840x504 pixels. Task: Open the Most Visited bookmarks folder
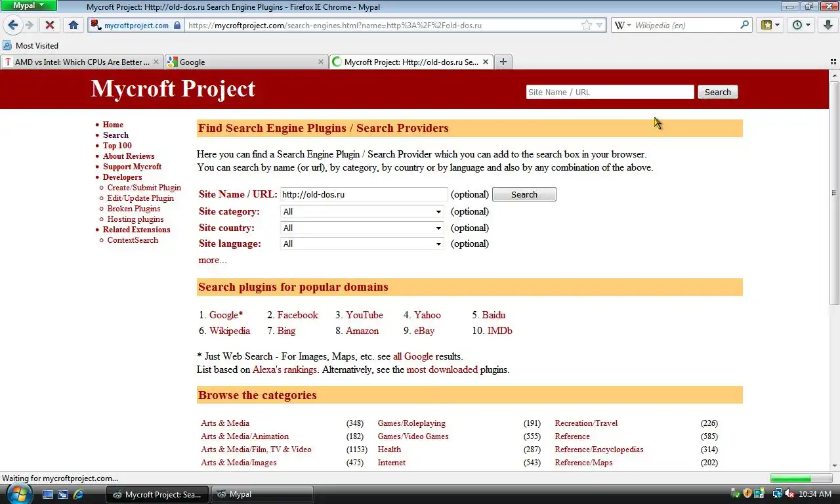[x=30, y=45]
